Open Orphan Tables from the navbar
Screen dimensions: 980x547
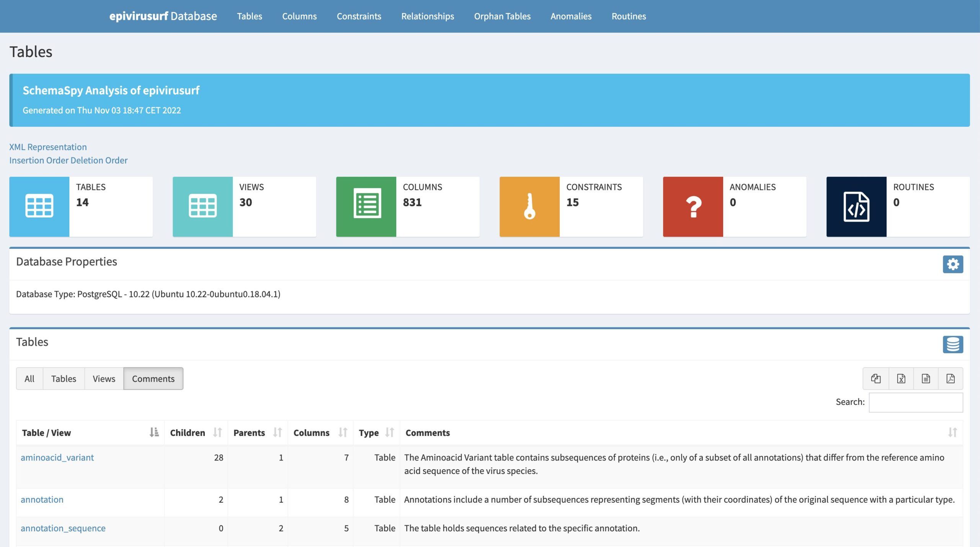click(502, 16)
